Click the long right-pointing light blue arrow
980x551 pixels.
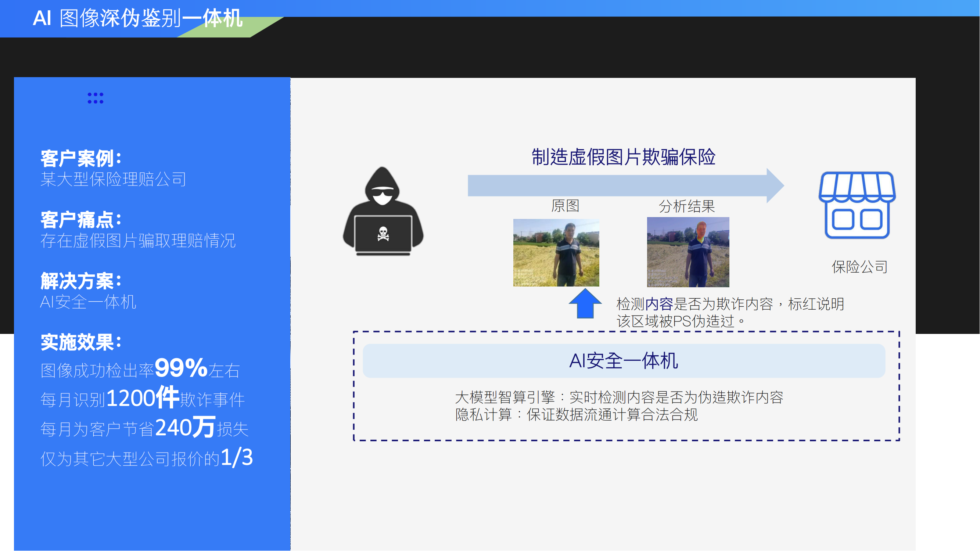click(626, 186)
